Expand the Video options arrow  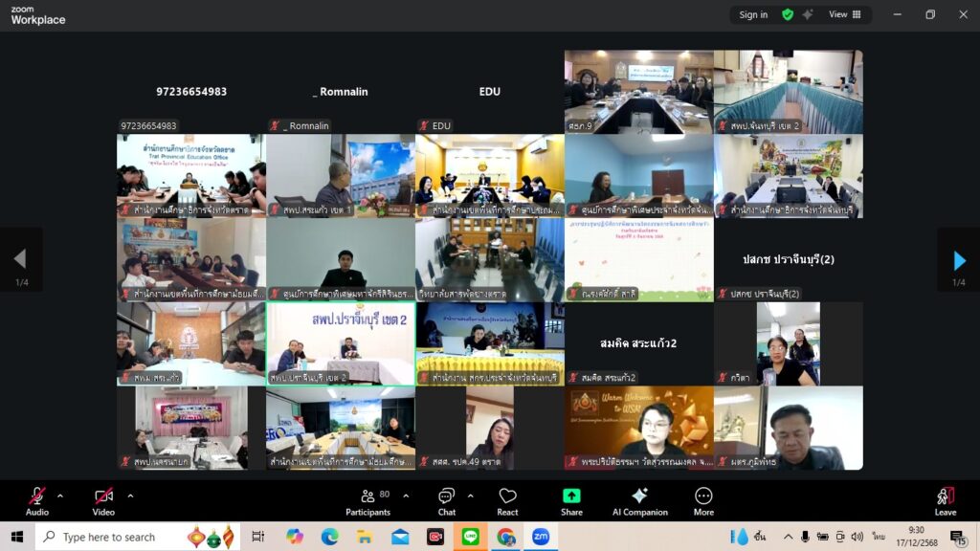(x=130, y=496)
